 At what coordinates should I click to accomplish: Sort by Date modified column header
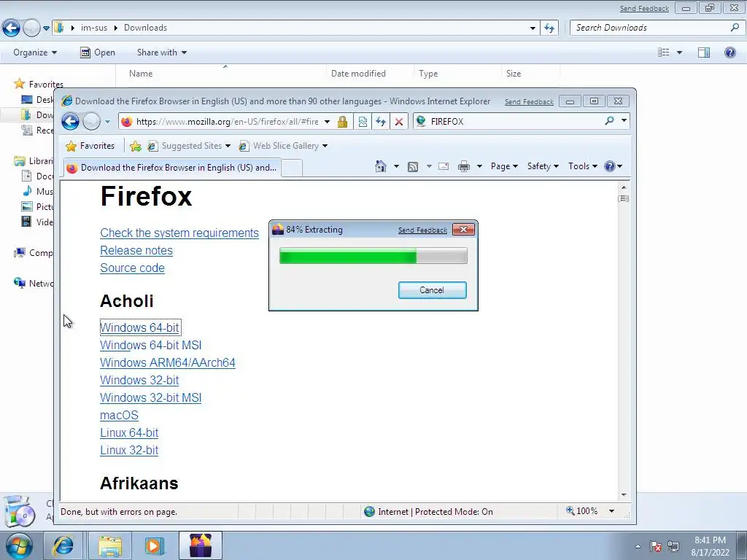point(358,74)
